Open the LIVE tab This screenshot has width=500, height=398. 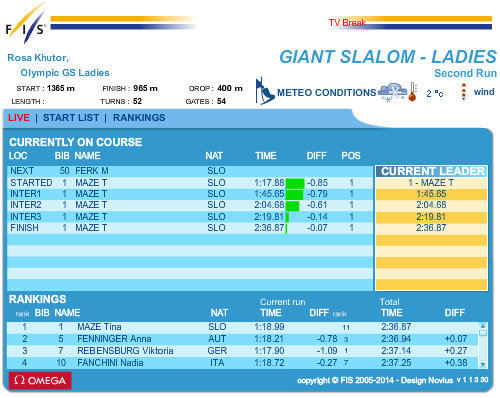19,118
